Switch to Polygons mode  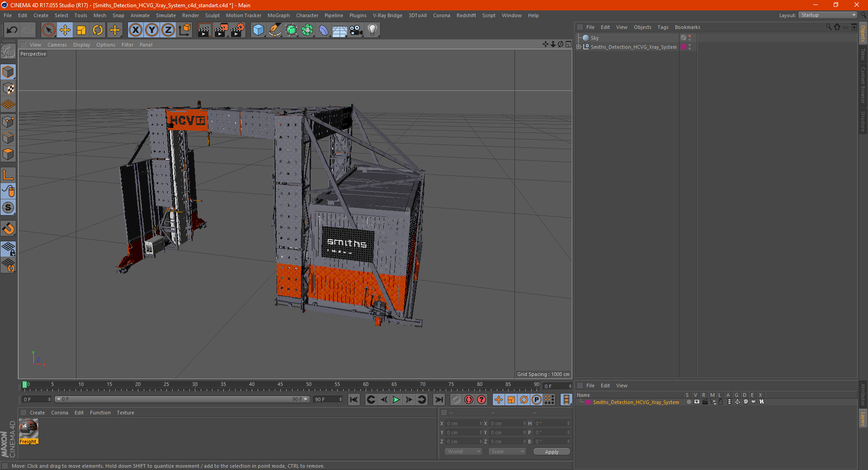click(9, 154)
